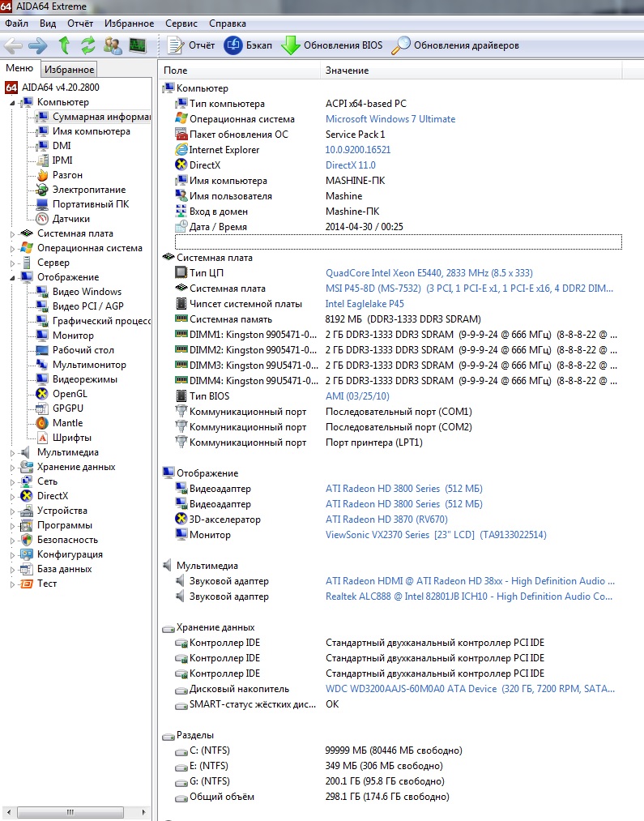The image size is (644, 821).
Task: Click the Электропитание icon in the tree
Action: pos(42,190)
